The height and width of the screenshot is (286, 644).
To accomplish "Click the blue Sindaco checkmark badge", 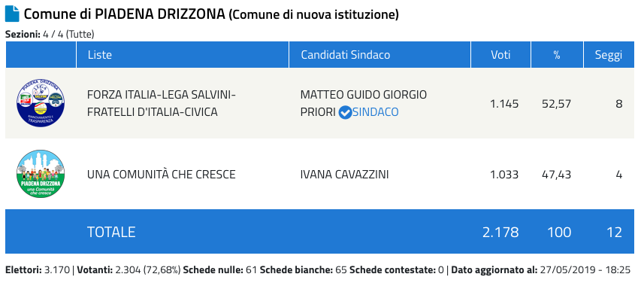I will pyautogui.click(x=345, y=112).
